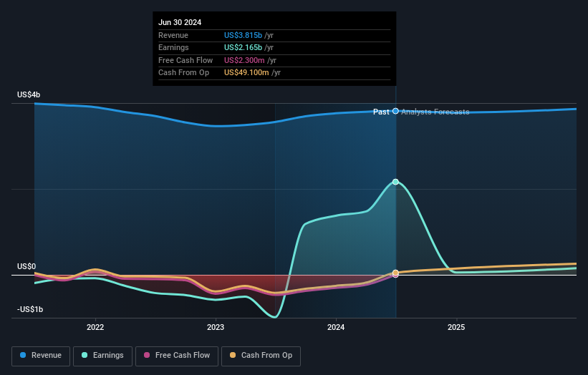Click the Revenue value US$3.815b
The image size is (588, 375).
point(243,35)
